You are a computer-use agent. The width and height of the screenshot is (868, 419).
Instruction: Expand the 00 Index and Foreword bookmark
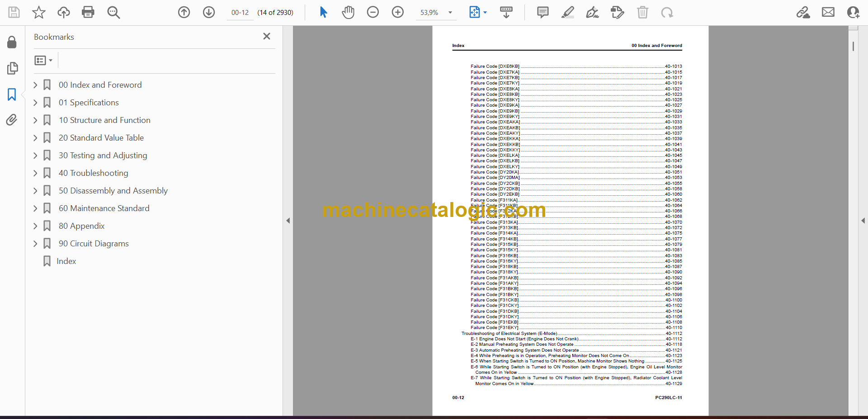(35, 85)
